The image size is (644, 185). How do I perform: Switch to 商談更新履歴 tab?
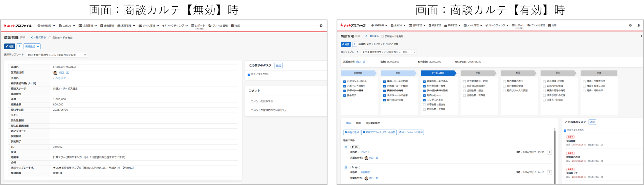(x=373, y=123)
